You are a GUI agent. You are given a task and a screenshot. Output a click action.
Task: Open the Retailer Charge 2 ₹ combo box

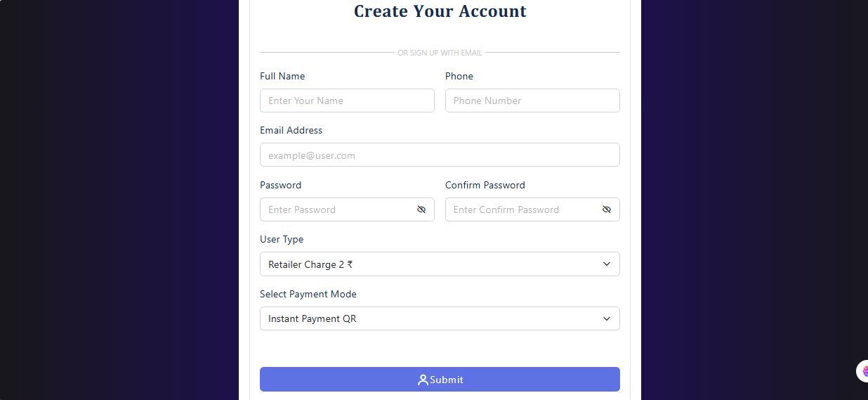pos(440,264)
